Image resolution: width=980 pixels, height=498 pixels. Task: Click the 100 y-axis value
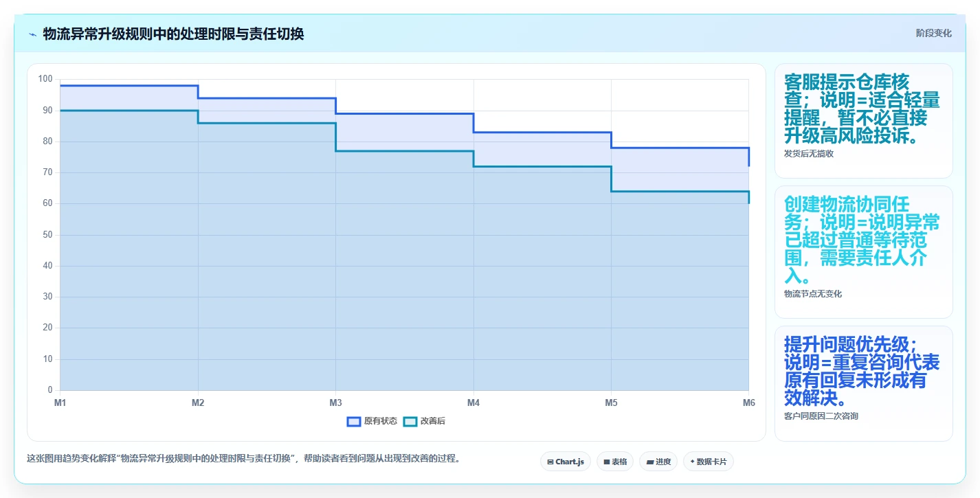point(45,79)
